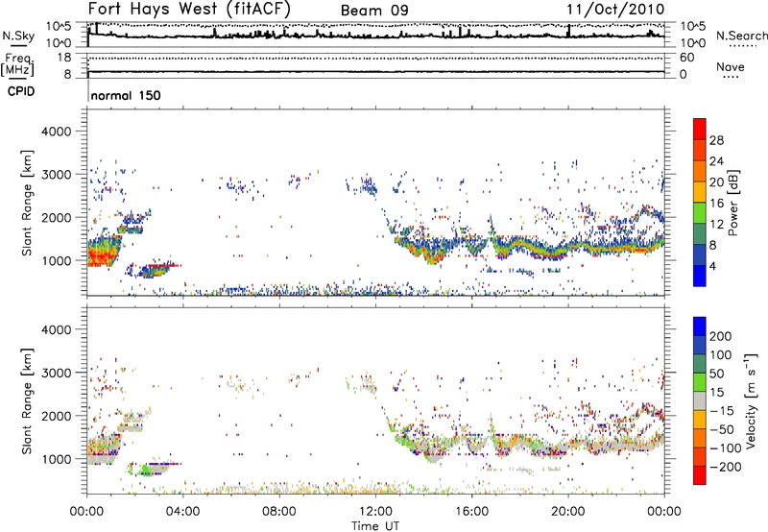Click "2000" on the power panel range axis
The height and width of the screenshot is (532, 768).
[x=56, y=217]
